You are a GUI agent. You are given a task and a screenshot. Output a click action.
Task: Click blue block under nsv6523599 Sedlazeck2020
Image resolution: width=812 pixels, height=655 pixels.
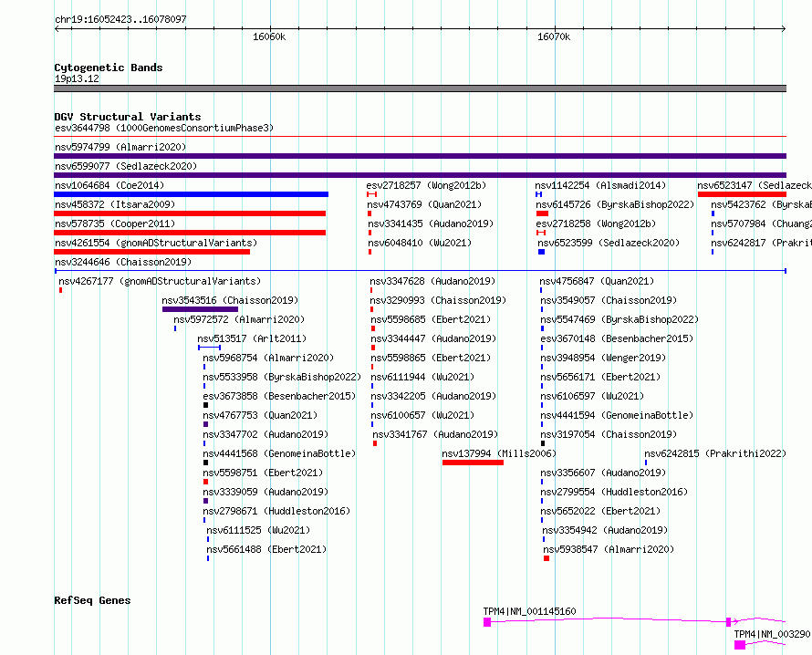(x=541, y=252)
